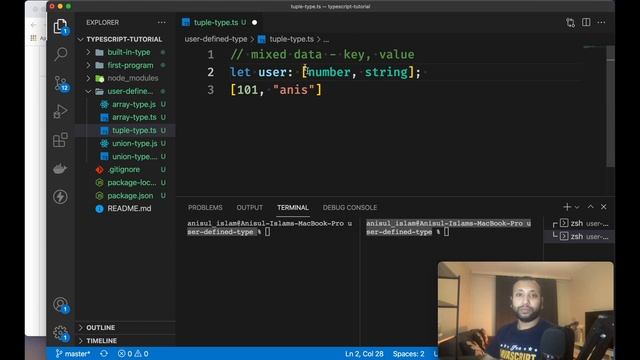The image size is (640, 360).
Task: Open the .gitignore file
Action: (x=124, y=169)
